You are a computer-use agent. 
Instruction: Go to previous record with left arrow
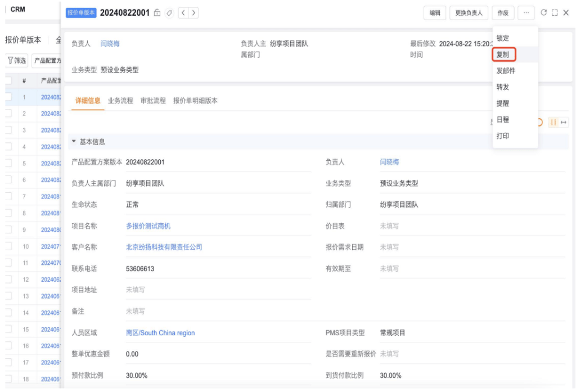[x=183, y=13]
